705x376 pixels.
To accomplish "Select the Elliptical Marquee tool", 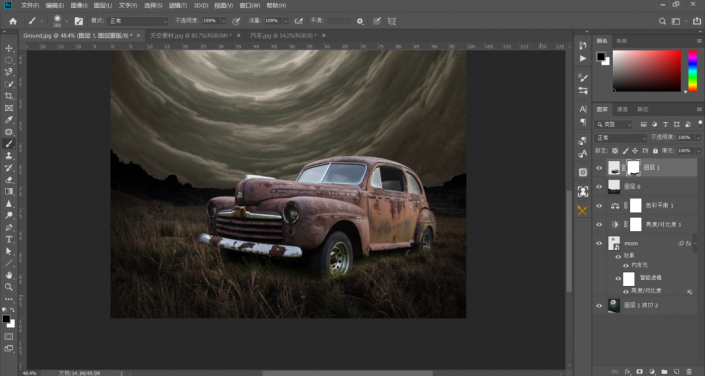I will [x=9, y=60].
